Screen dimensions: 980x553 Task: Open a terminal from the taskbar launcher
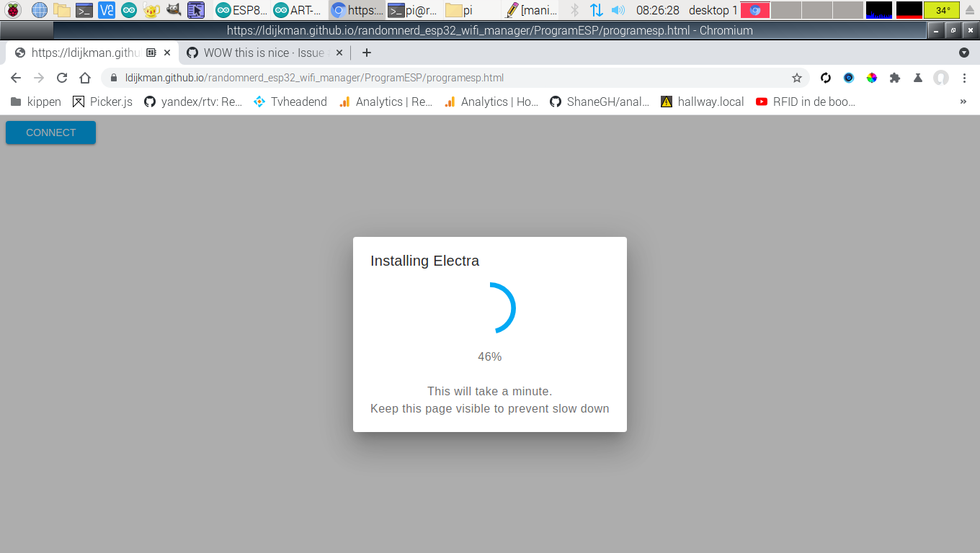click(84, 10)
